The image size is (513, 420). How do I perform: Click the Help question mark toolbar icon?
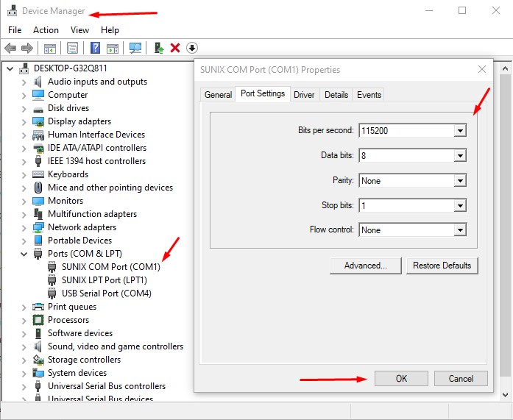click(95, 48)
